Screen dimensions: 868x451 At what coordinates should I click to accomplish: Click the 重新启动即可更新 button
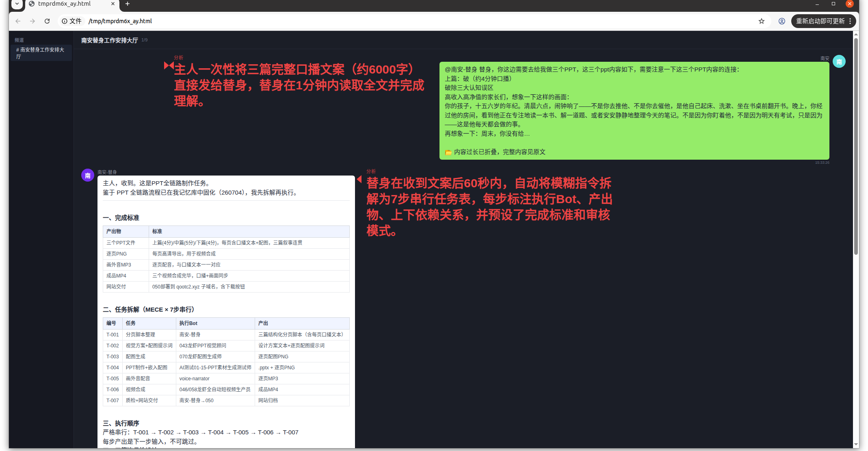coord(824,21)
